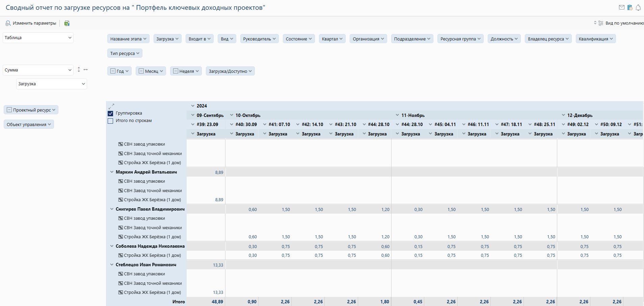Viewport: 644px width, 306px height.
Task: Click the clipboard with clock icon
Action: 630,7
